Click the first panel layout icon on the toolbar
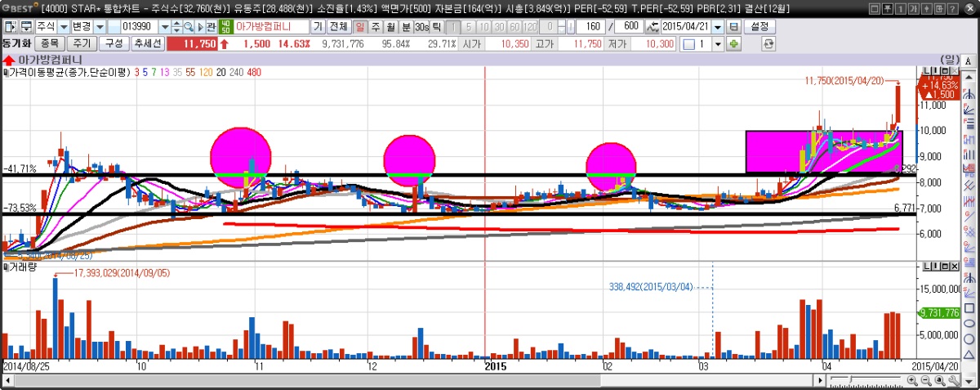980x390 pixels. click(10, 26)
